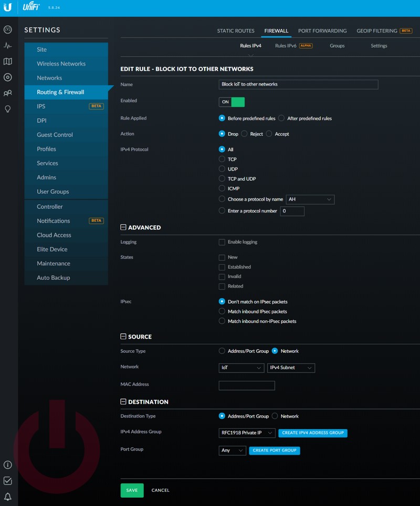The width and height of the screenshot is (420, 506).
Task: Select Match inbound non-IPsec packets
Action: [222, 321]
